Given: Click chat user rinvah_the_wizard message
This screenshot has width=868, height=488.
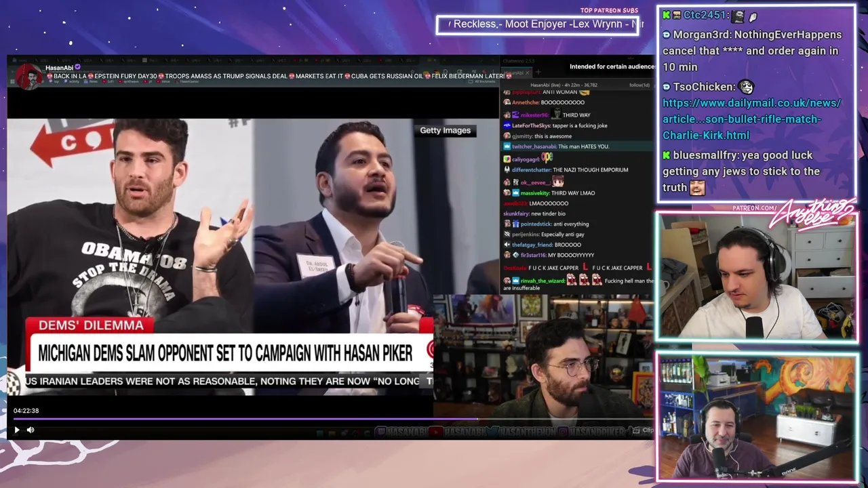Looking at the screenshot, I should pyautogui.click(x=578, y=284).
